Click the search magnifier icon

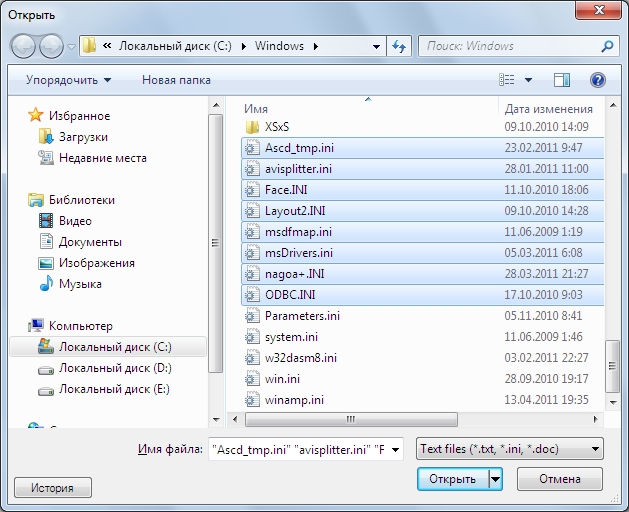pyautogui.click(x=607, y=46)
